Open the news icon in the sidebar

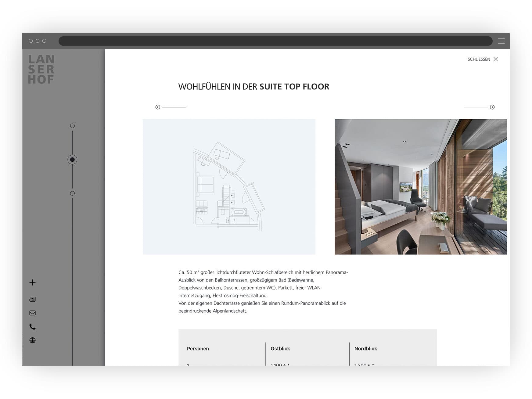click(x=32, y=299)
